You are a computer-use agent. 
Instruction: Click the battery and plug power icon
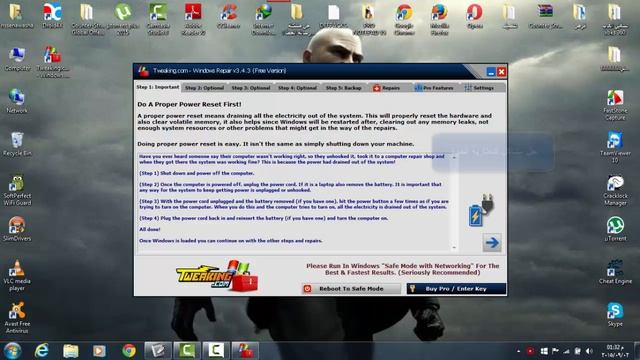click(x=481, y=211)
